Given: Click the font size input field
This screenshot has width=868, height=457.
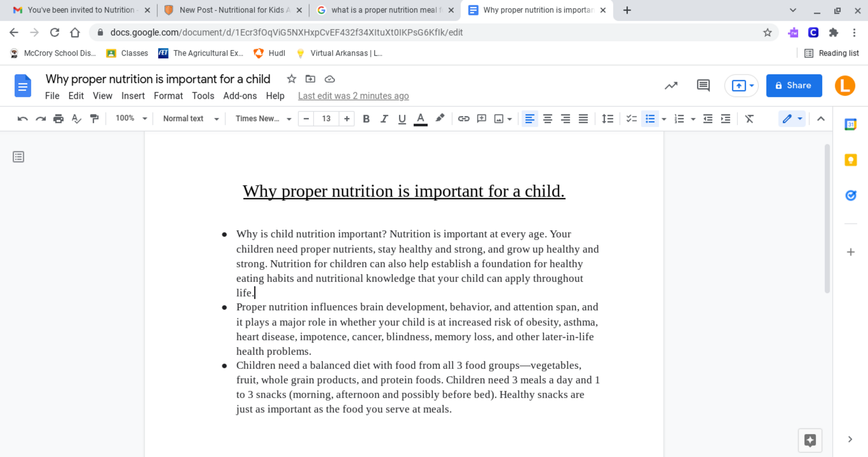Looking at the screenshot, I should 326,119.
